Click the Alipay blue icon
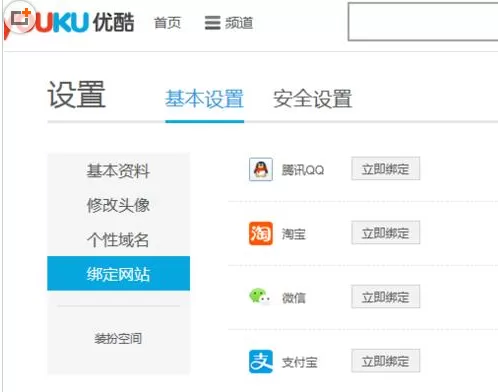This screenshot has height=392, width=498. (x=261, y=361)
